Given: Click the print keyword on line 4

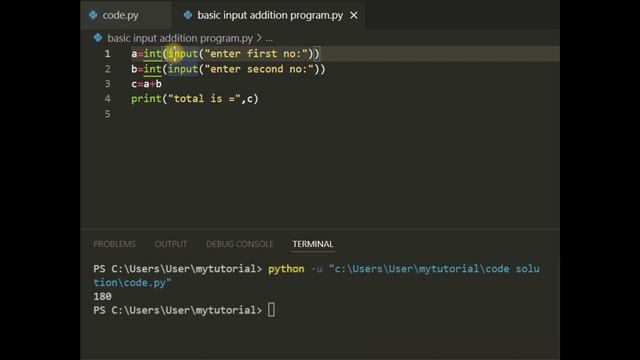Looking at the screenshot, I should click(146, 99).
